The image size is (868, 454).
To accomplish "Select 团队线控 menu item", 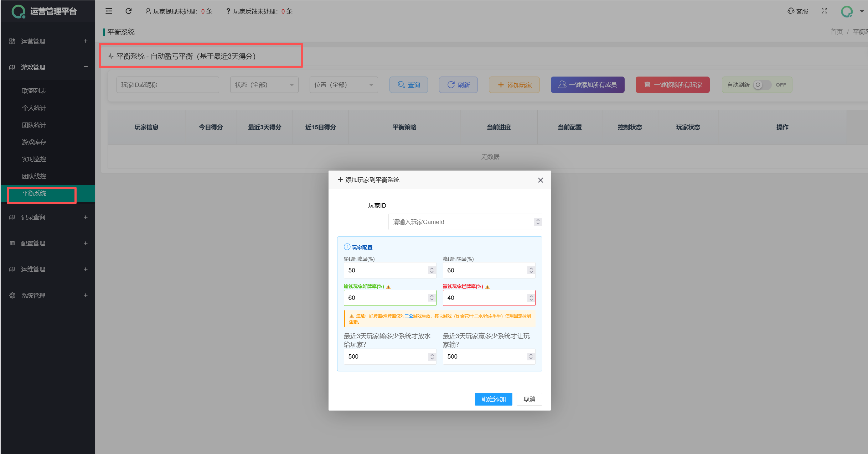I will pyautogui.click(x=34, y=176).
